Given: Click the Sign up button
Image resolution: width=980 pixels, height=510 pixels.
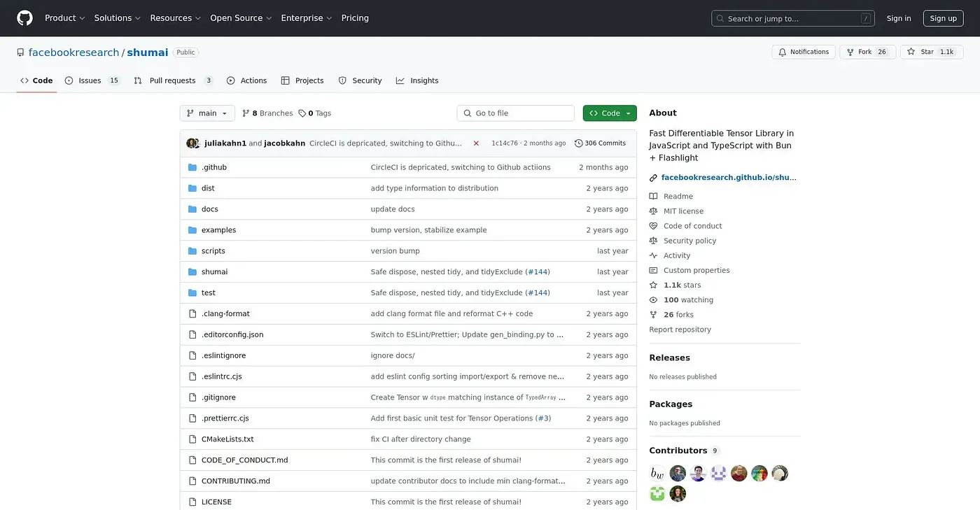Looking at the screenshot, I should click(943, 18).
